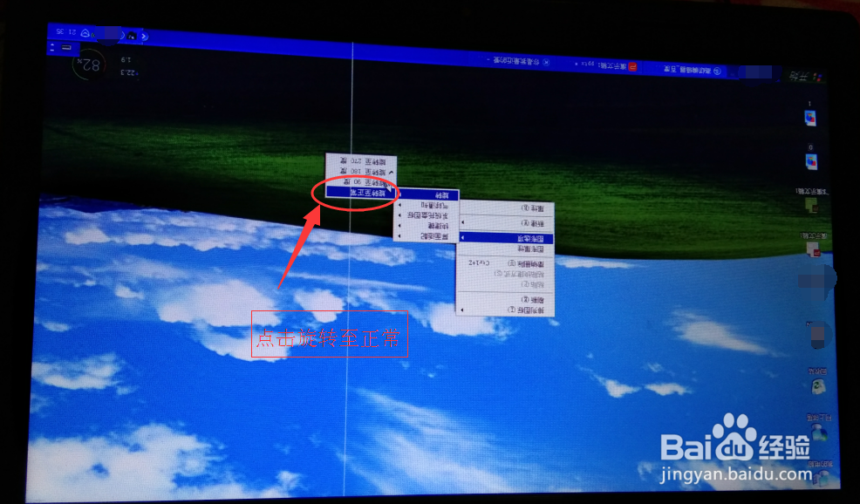Select 刷新(E) in the context menu
The height and width of the screenshot is (504, 860).
[505, 300]
